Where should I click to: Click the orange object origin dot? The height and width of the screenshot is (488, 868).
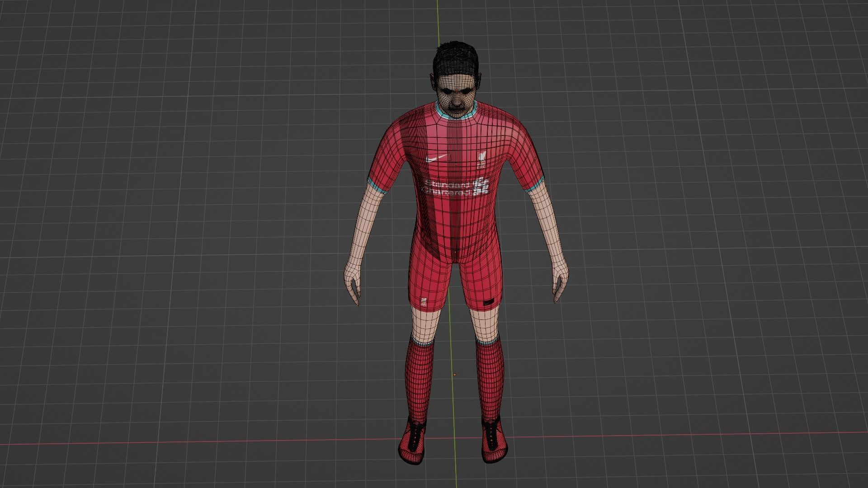[x=455, y=375]
